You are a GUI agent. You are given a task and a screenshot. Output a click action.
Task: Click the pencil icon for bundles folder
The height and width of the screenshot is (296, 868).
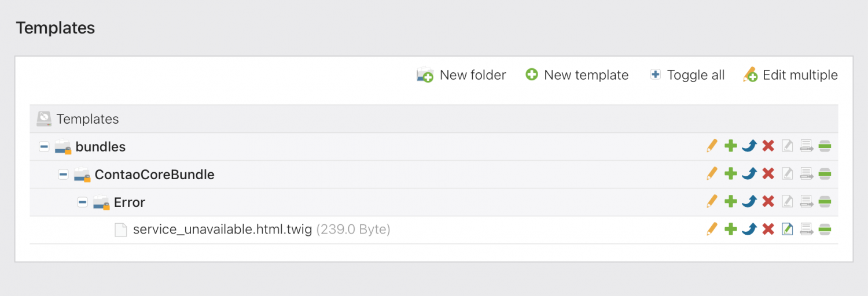coord(712,146)
